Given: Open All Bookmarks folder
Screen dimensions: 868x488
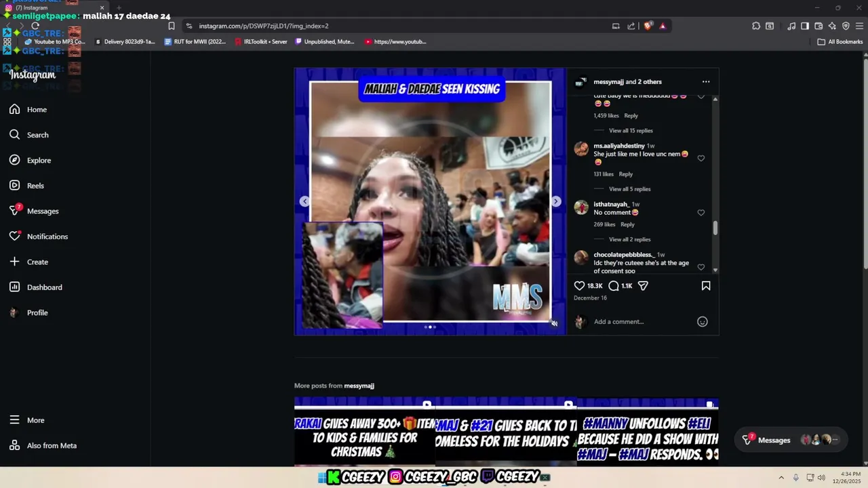Looking at the screenshot, I should pyautogui.click(x=840, y=41).
